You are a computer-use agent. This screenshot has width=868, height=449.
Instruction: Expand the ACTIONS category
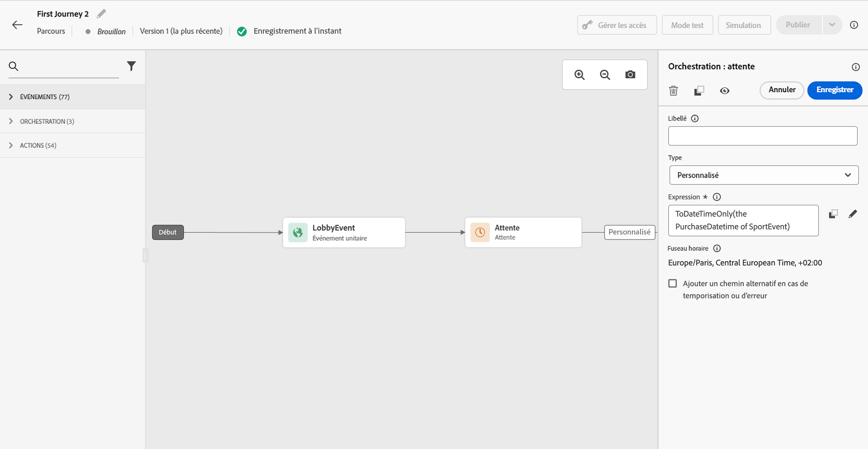[11, 146]
